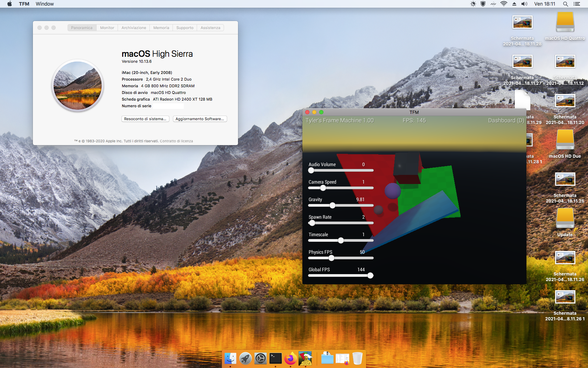Open Terminal from the Dock
This screenshot has height=368, width=588.
(x=275, y=359)
